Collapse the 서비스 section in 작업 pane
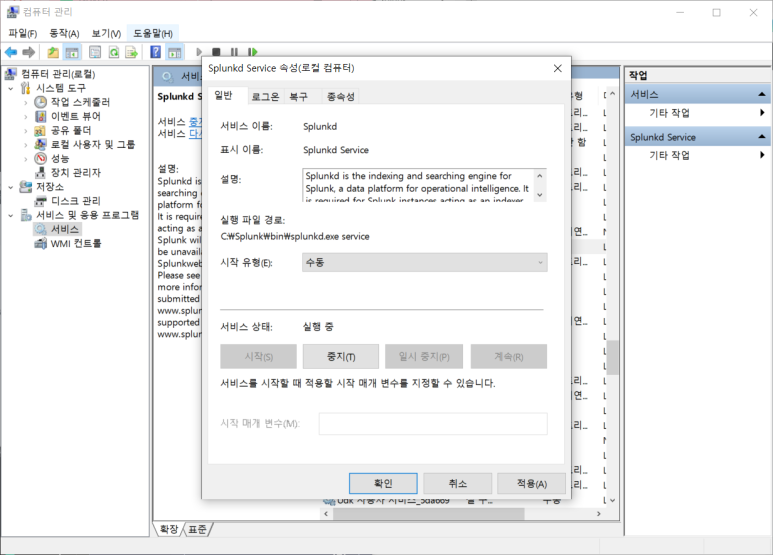The width and height of the screenshot is (773, 555). (762, 95)
